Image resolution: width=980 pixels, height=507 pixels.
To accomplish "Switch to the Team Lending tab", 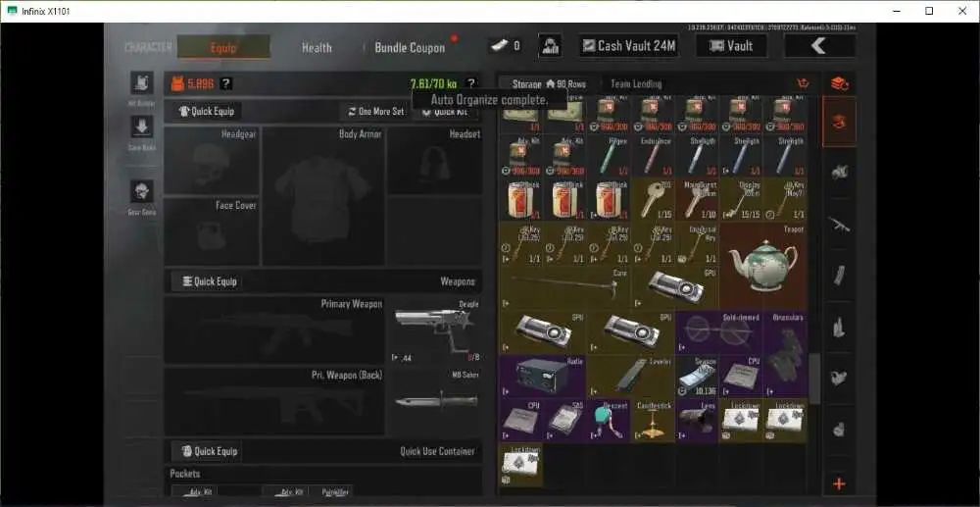I will pyautogui.click(x=636, y=83).
